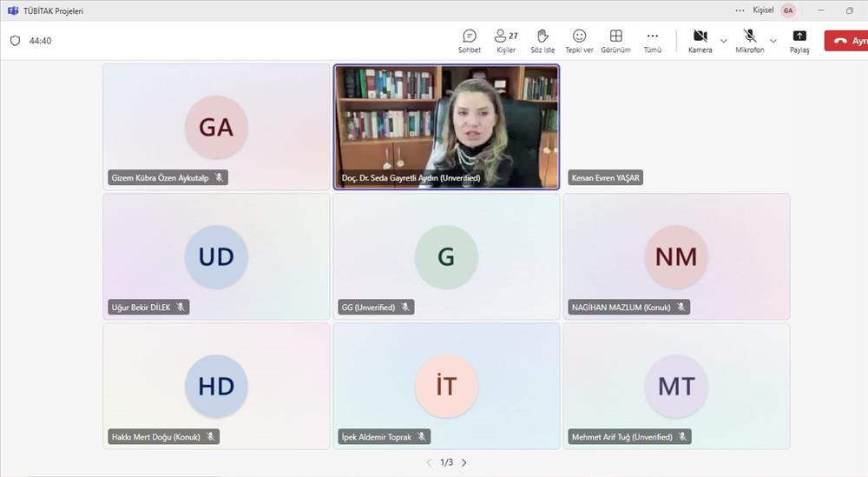This screenshot has height=477, width=868.
Task: Open Tümü more options menu
Action: 652,40
